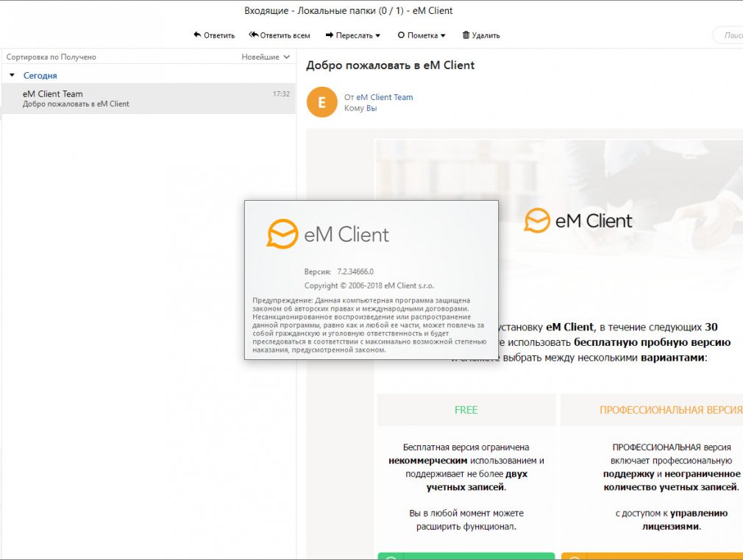Click the version number 7.2.34666.0

[x=355, y=272]
